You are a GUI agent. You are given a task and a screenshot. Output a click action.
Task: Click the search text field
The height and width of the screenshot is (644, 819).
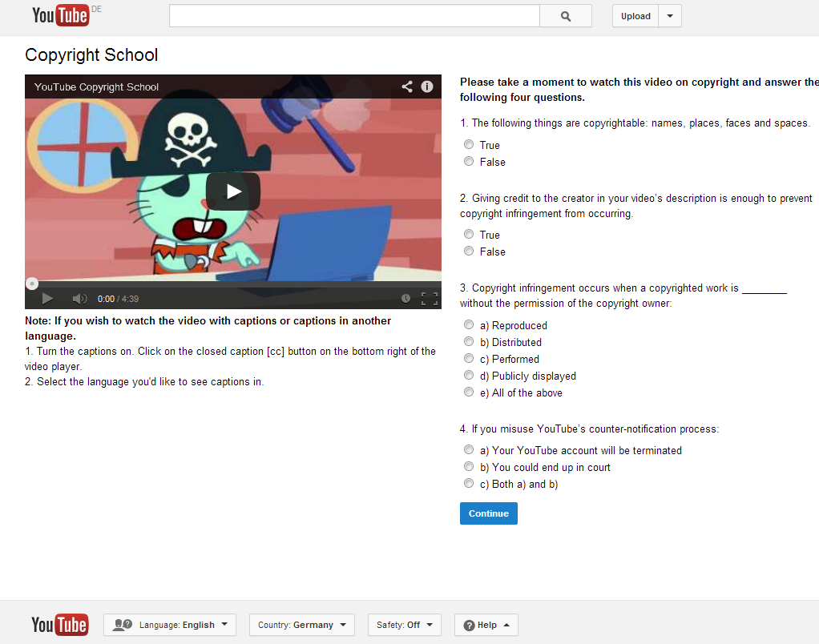(x=354, y=16)
